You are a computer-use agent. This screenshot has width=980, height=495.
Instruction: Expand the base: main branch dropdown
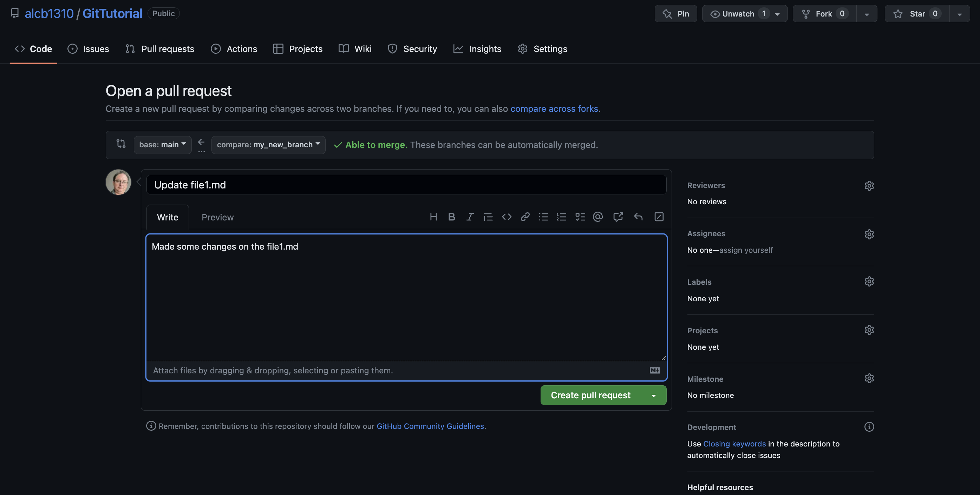[x=162, y=145]
